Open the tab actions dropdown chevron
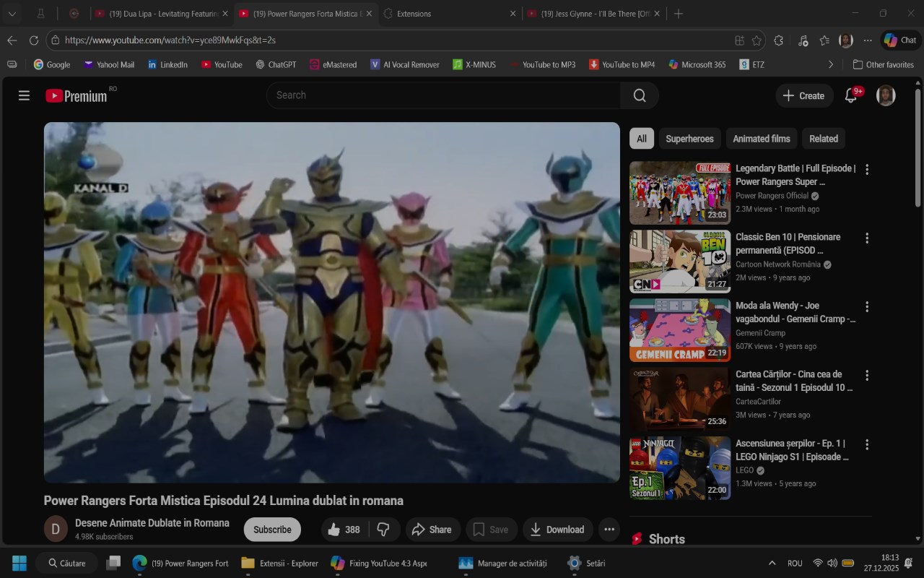924x578 pixels. tap(12, 14)
